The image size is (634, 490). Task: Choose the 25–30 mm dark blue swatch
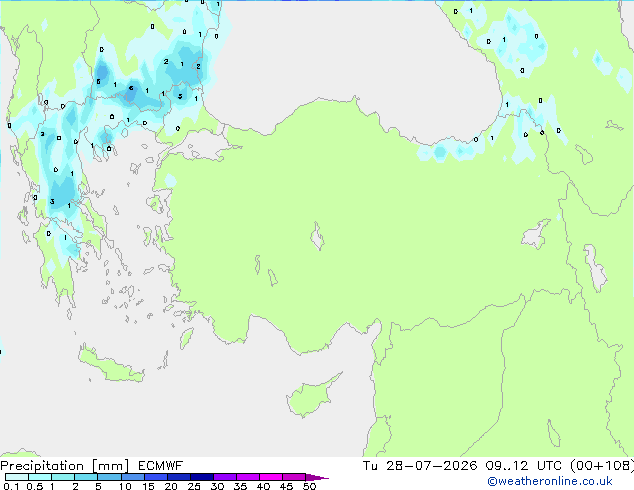click(x=201, y=477)
